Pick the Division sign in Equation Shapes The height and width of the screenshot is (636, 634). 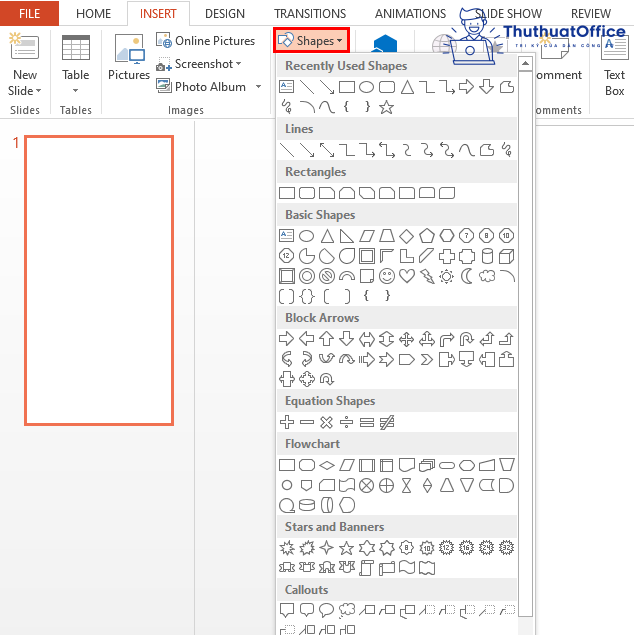coord(346,422)
